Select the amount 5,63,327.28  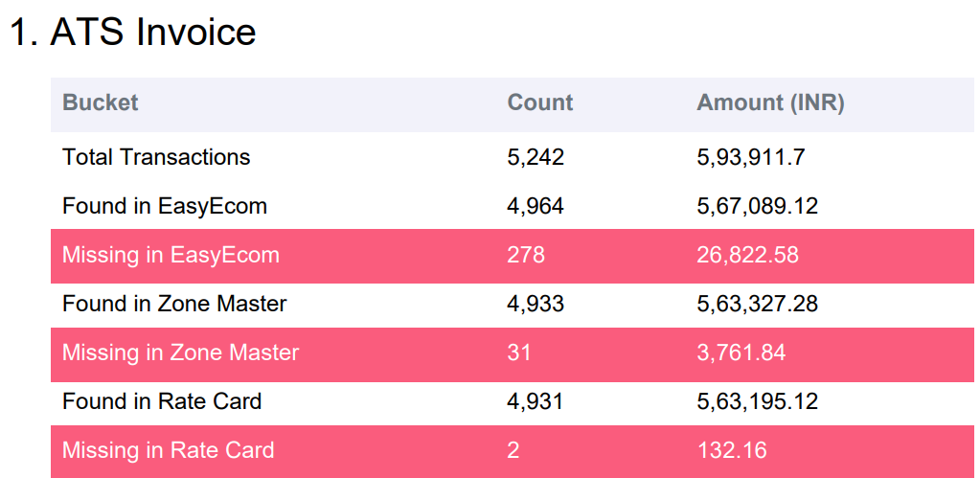(x=757, y=304)
